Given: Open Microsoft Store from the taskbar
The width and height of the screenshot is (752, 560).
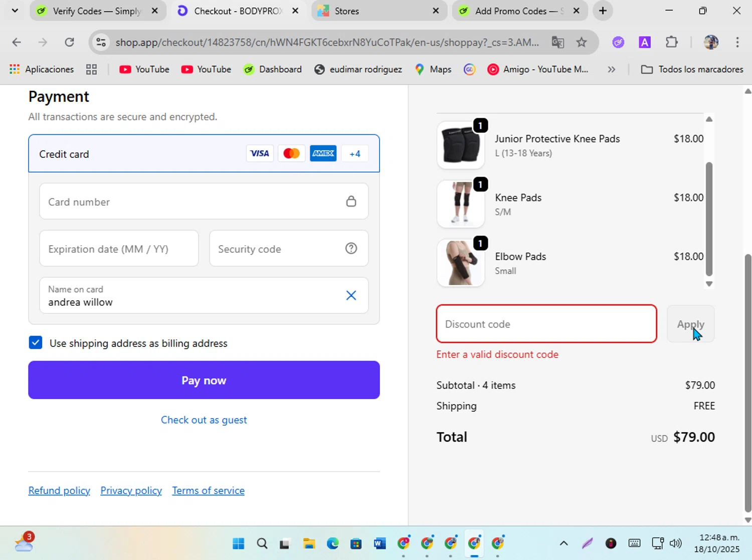Looking at the screenshot, I should 356,543.
